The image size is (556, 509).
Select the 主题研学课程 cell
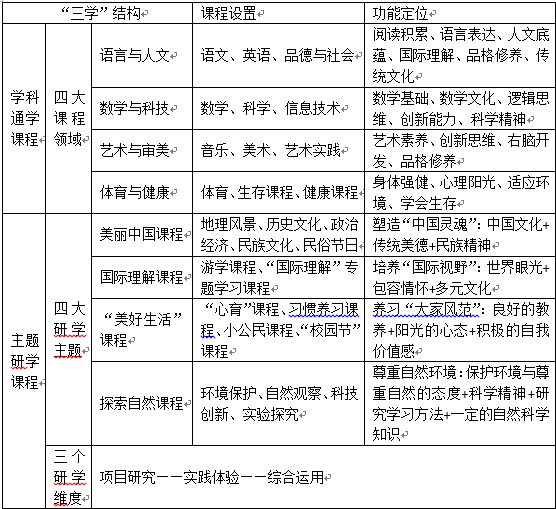click(24, 361)
